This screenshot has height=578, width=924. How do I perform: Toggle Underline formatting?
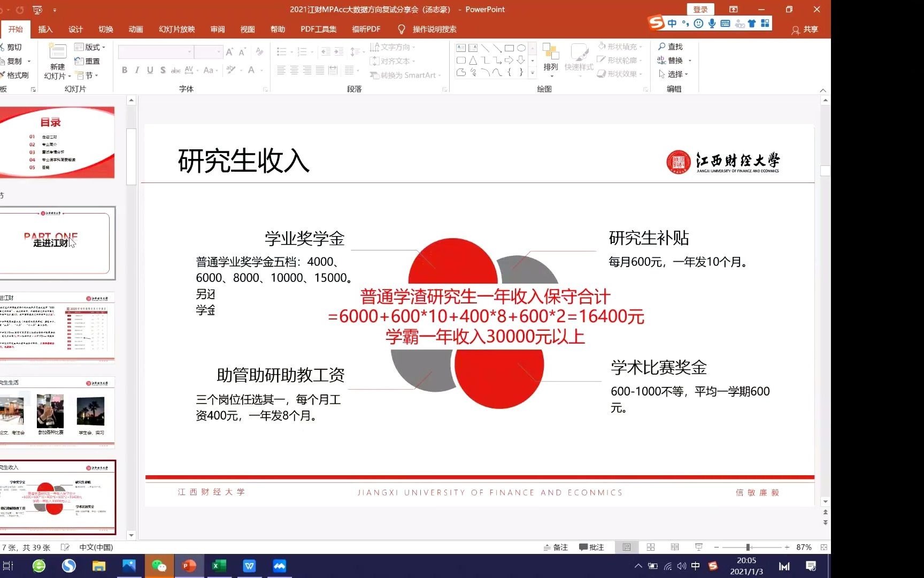click(x=150, y=70)
